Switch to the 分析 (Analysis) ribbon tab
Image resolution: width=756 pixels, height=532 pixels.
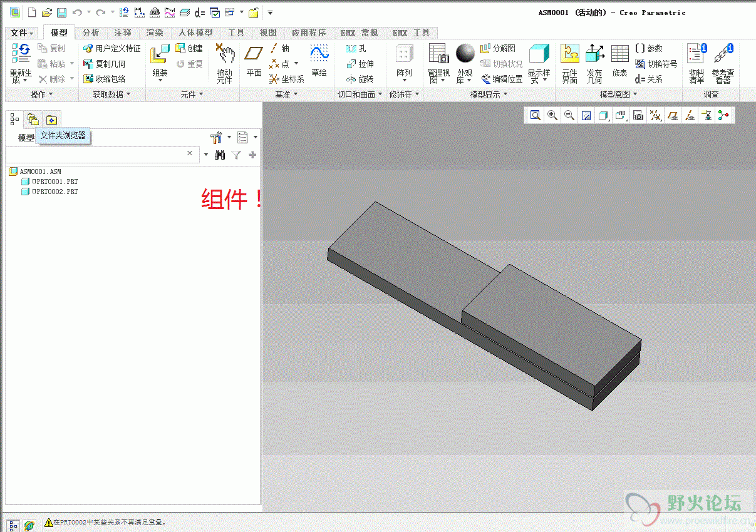coord(91,33)
